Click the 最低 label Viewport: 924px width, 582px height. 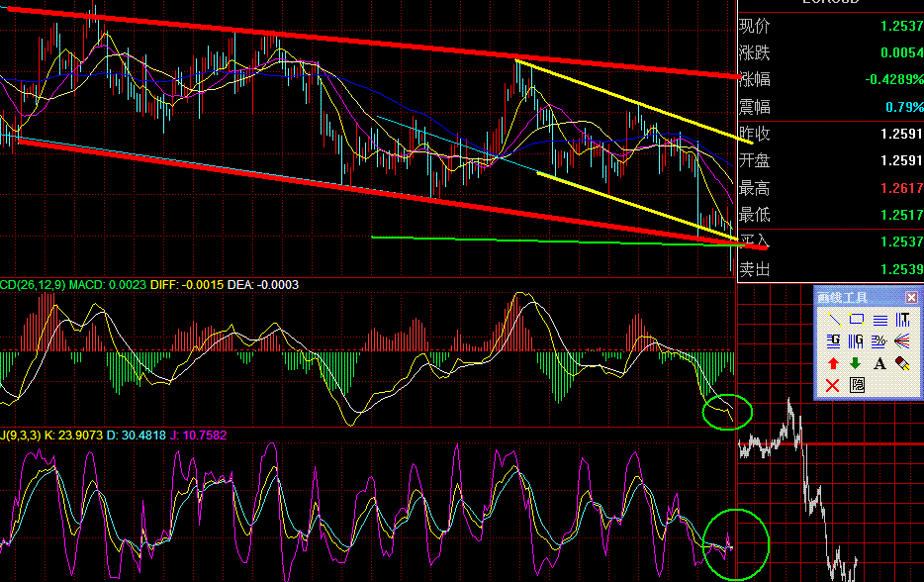(754, 215)
